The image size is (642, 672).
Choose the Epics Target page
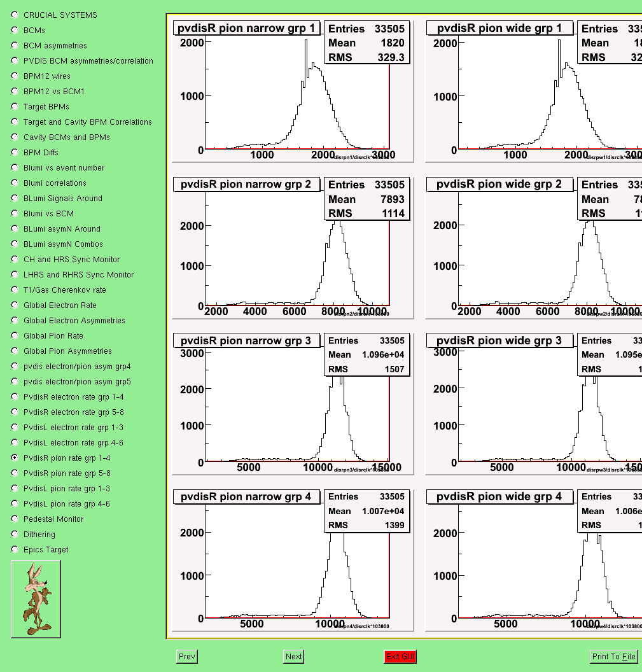click(x=15, y=550)
